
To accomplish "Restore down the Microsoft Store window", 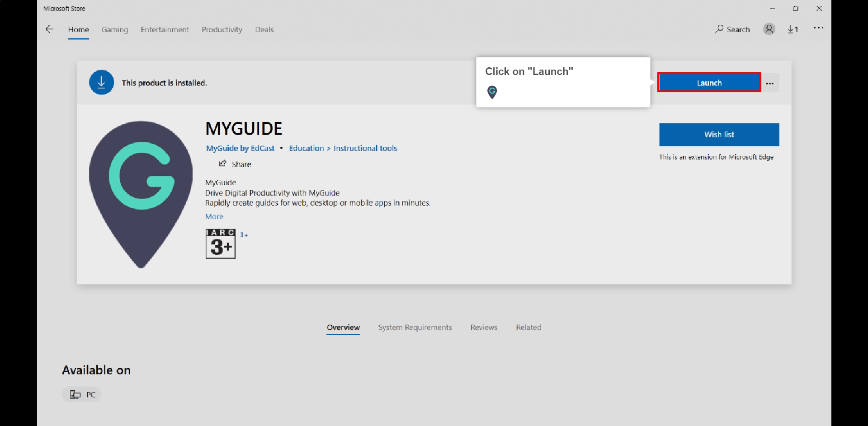I will pos(796,9).
